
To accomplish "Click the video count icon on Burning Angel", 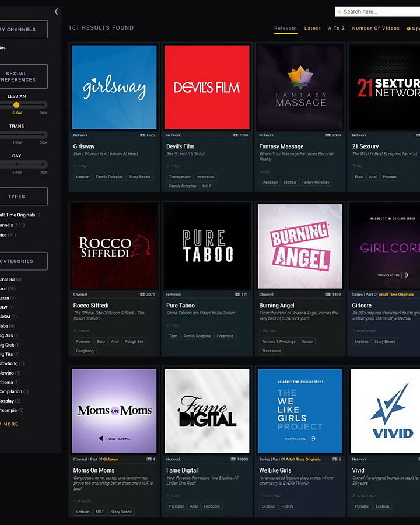I will pyautogui.click(x=328, y=295).
